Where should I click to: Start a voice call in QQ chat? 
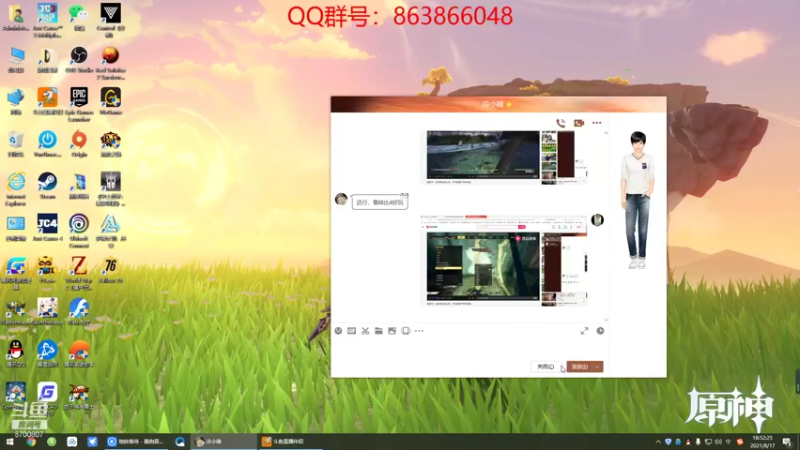point(560,123)
